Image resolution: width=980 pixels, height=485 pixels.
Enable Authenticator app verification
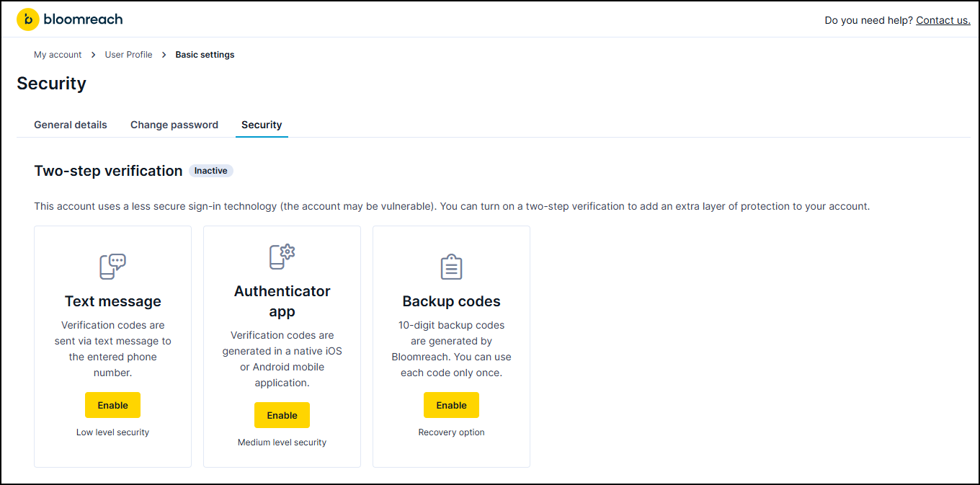point(282,415)
